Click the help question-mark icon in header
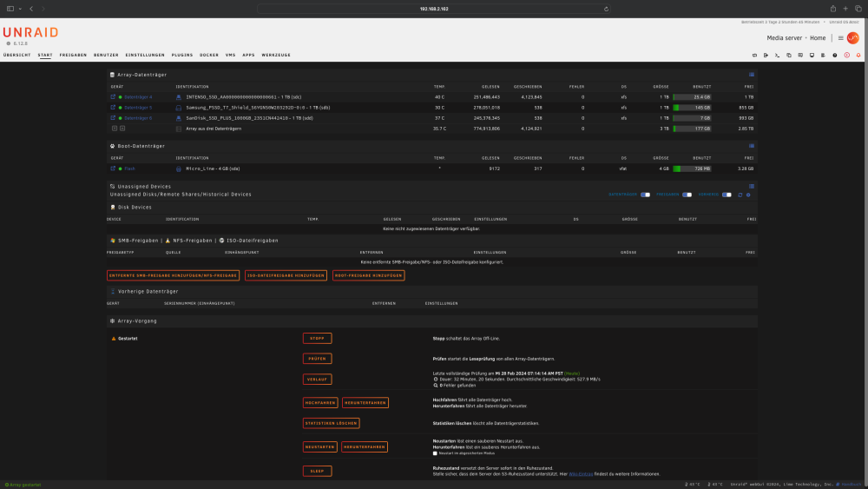 [x=835, y=56]
